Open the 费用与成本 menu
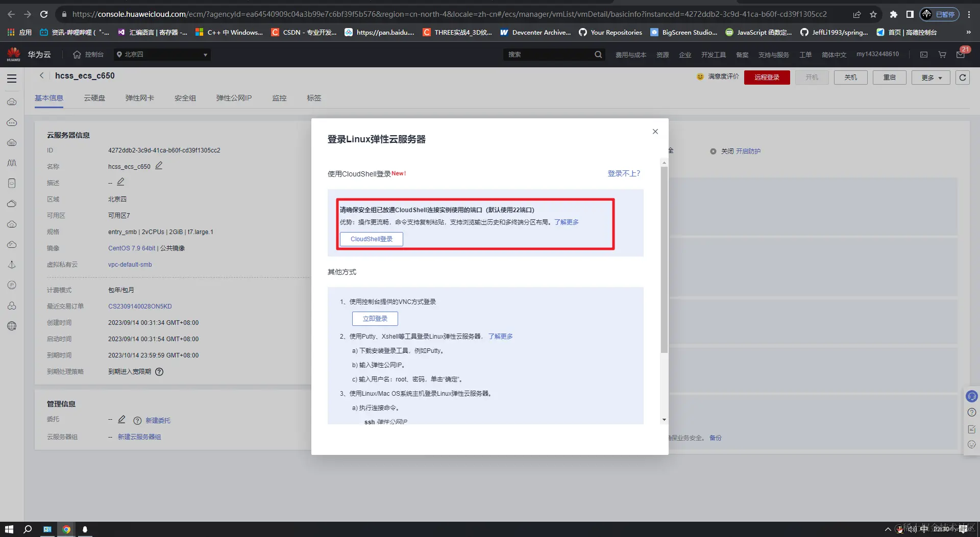This screenshot has height=537, width=980. [630, 55]
